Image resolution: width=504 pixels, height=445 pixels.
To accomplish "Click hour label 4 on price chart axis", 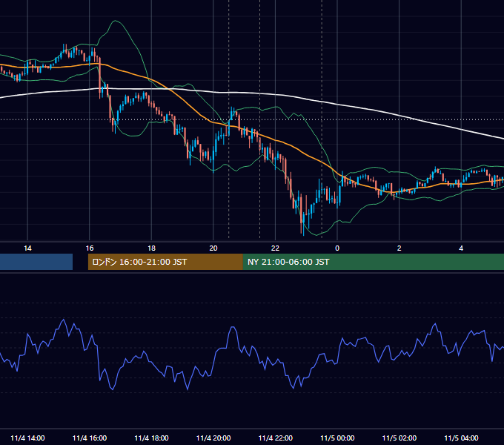I will coord(461,248).
